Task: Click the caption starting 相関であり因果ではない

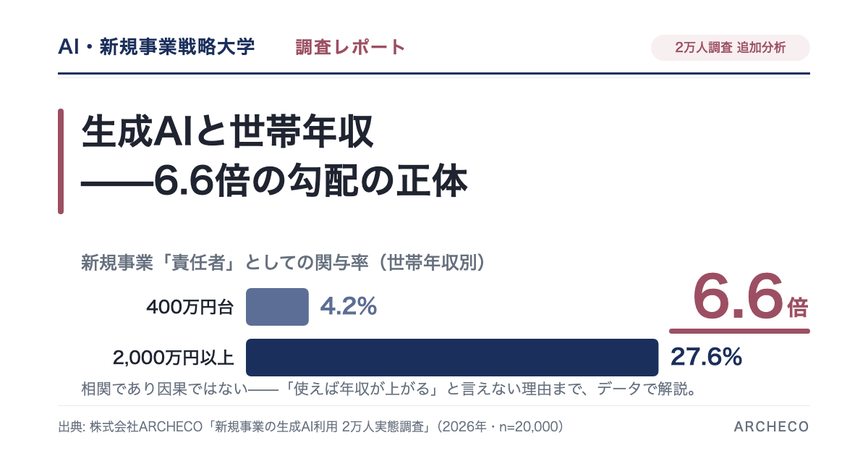Action: [x=389, y=389]
